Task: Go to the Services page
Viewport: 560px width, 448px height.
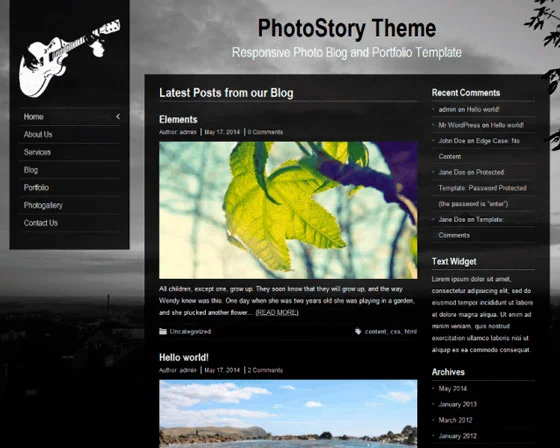Action: [37, 152]
